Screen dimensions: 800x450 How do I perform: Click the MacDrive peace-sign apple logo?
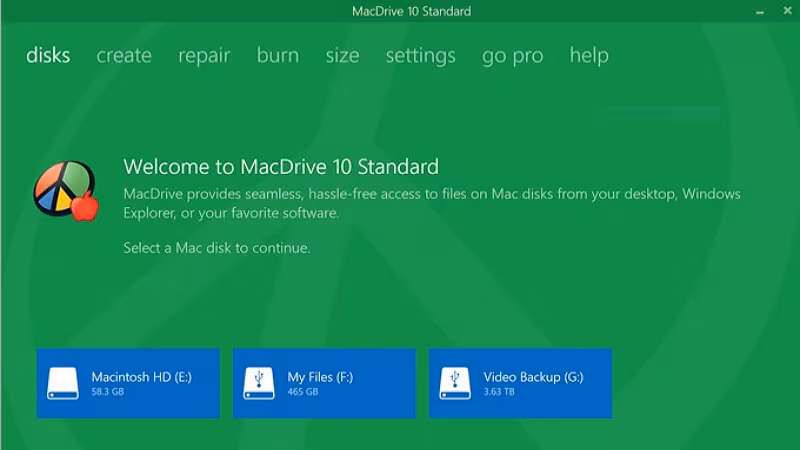pyautogui.click(x=66, y=191)
